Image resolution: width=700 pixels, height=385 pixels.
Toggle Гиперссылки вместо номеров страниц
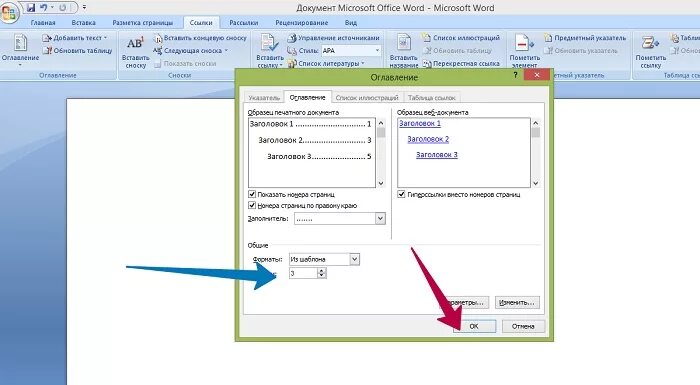pyautogui.click(x=401, y=194)
